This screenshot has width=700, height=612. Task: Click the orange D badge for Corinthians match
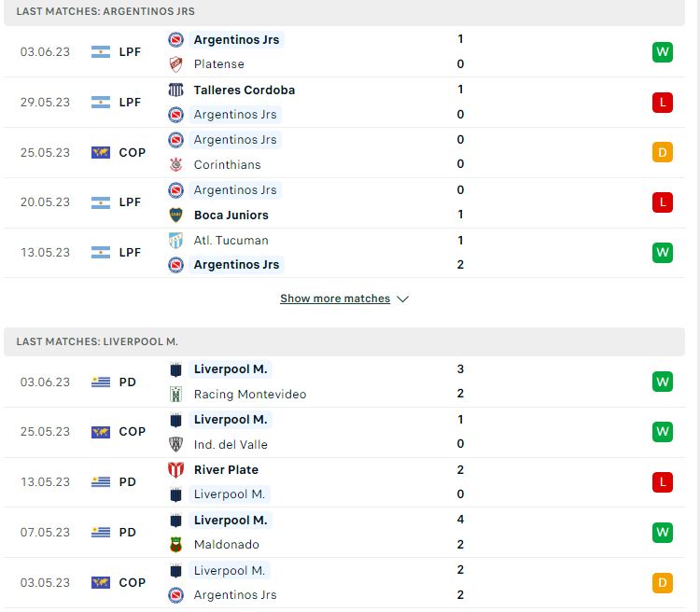pos(663,152)
